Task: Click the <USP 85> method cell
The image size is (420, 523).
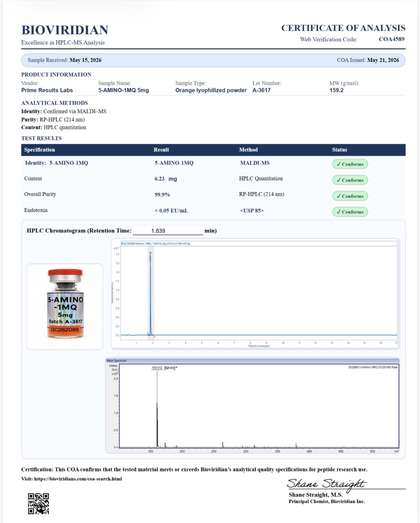Action: point(252,211)
